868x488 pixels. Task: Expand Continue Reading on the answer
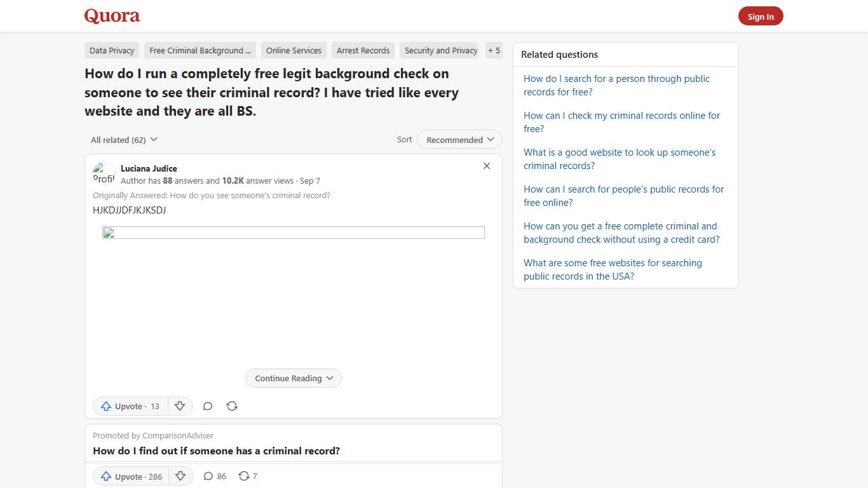tap(293, 378)
